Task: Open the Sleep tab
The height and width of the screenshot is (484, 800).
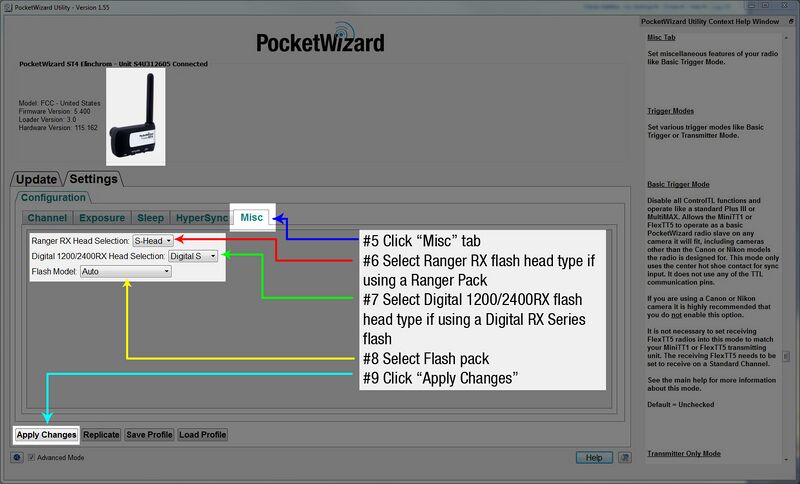Action: 151,218
